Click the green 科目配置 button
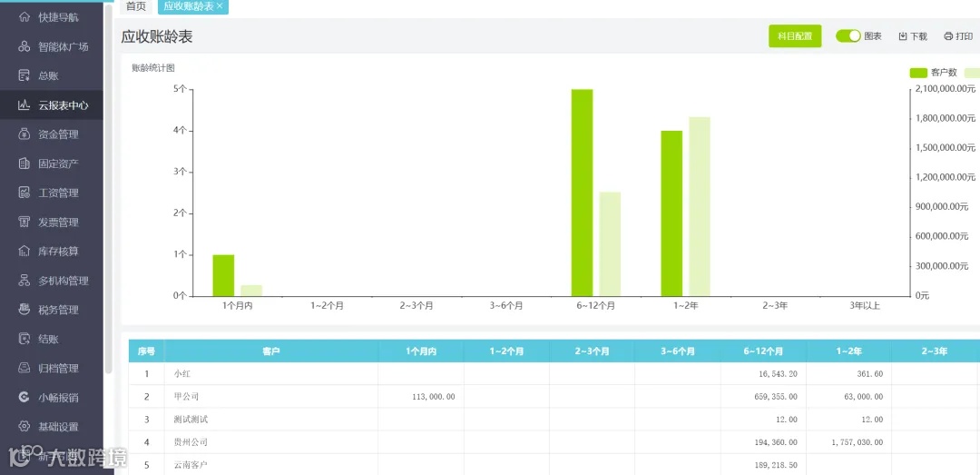 click(x=794, y=36)
